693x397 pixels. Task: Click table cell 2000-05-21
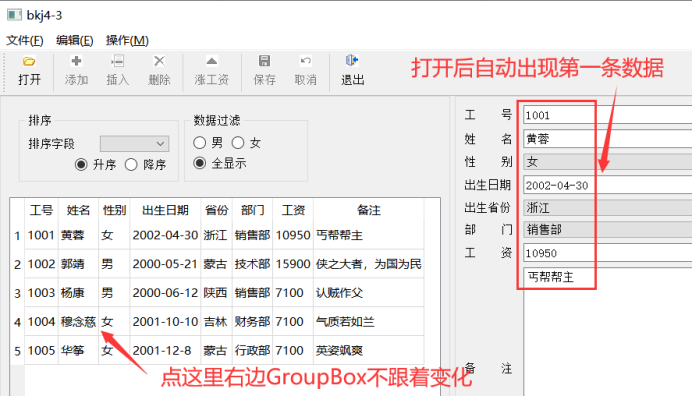(x=165, y=264)
